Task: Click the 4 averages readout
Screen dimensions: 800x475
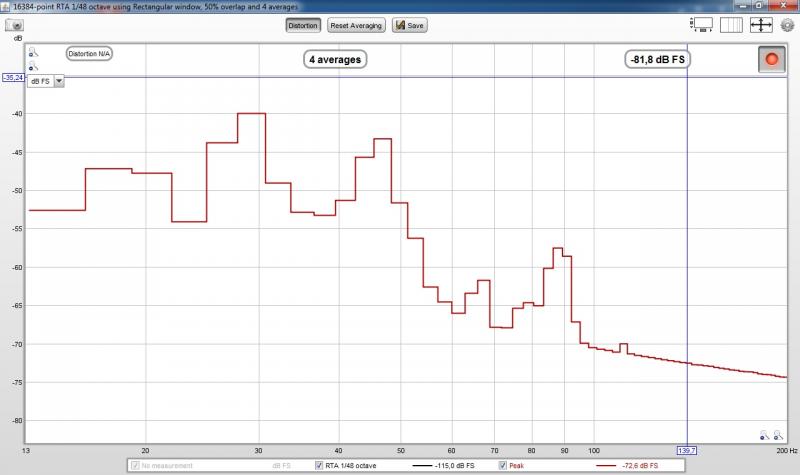Action: click(x=335, y=59)
